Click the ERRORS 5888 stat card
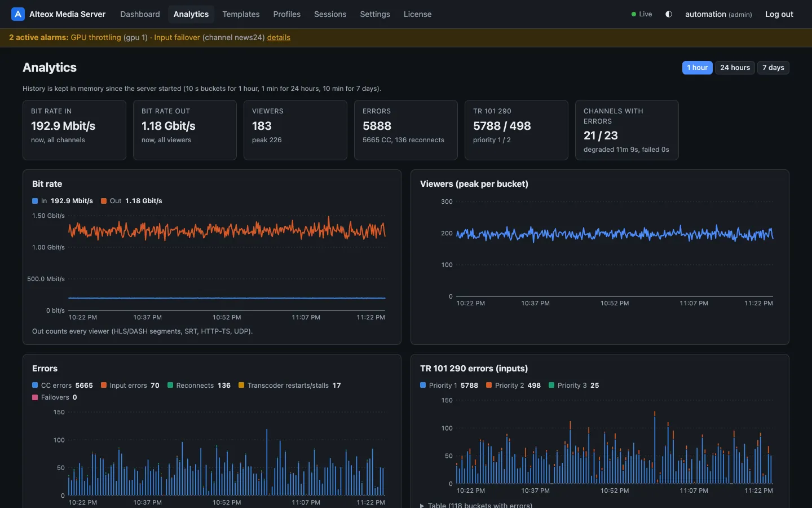Image resolution: width=812 pixels, height=508 pixels. 406,130
